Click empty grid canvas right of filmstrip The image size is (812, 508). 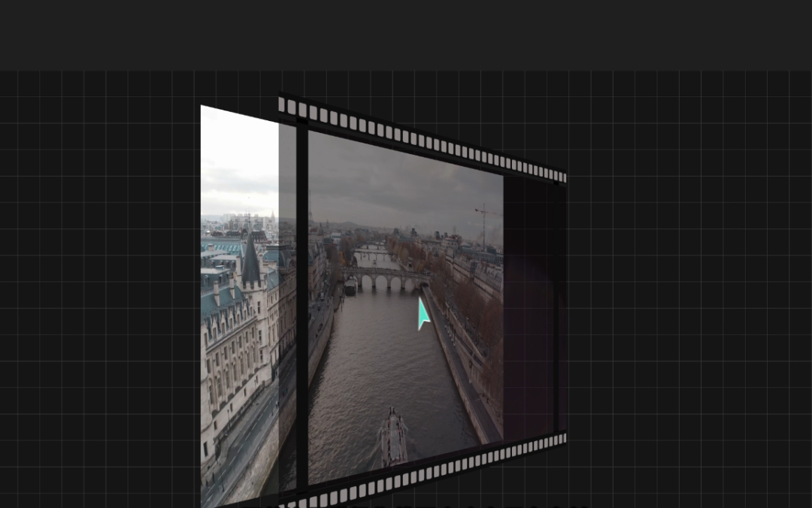coord(689,290)
